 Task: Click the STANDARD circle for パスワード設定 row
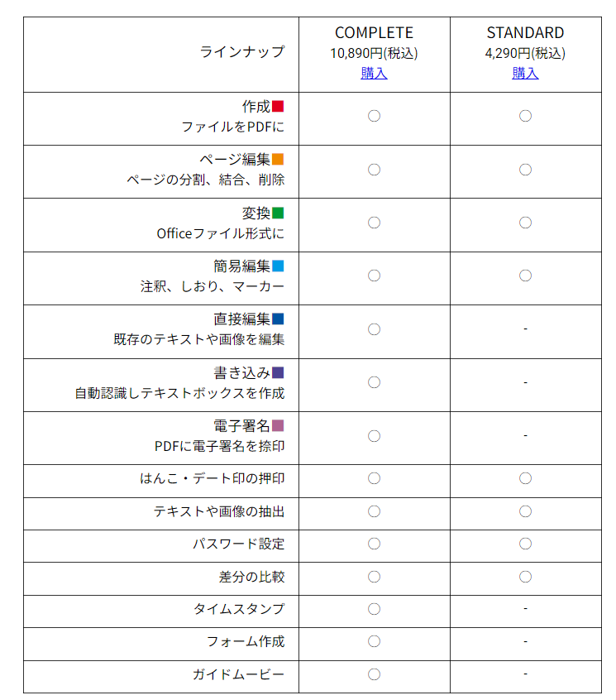click(x=525, y=544)
